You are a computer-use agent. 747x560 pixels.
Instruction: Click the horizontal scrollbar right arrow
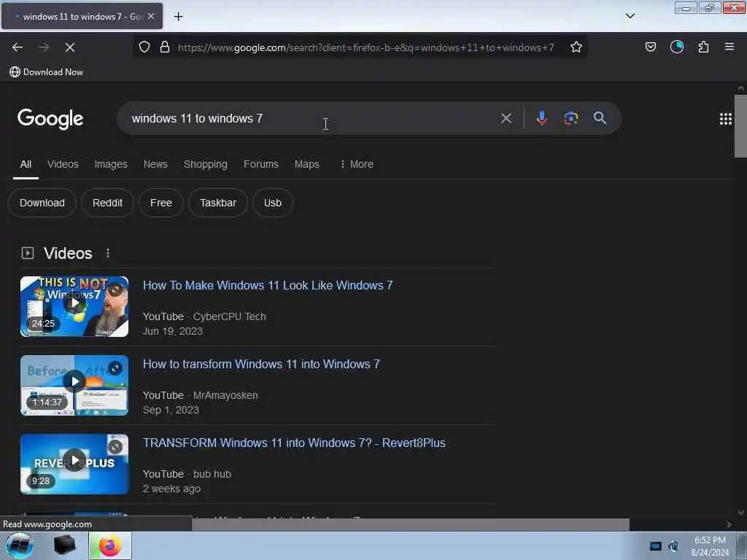pyautogui.click(x=729, y=524)
